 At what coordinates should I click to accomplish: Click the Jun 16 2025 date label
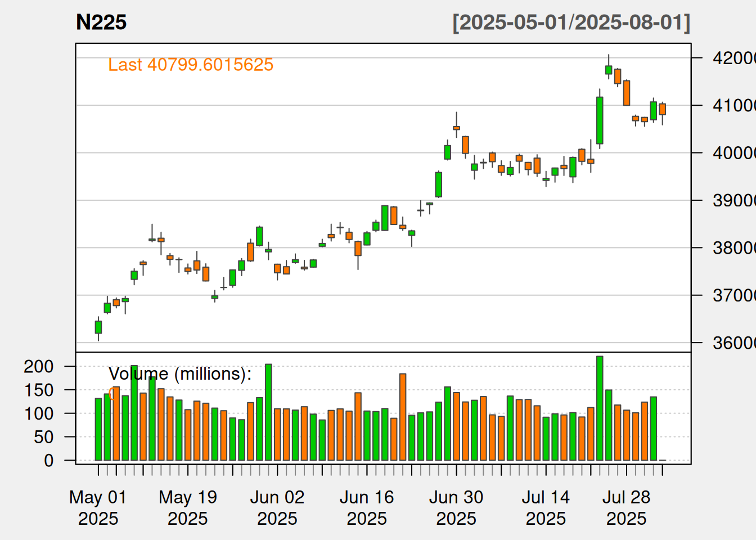[x=367, y=507]
